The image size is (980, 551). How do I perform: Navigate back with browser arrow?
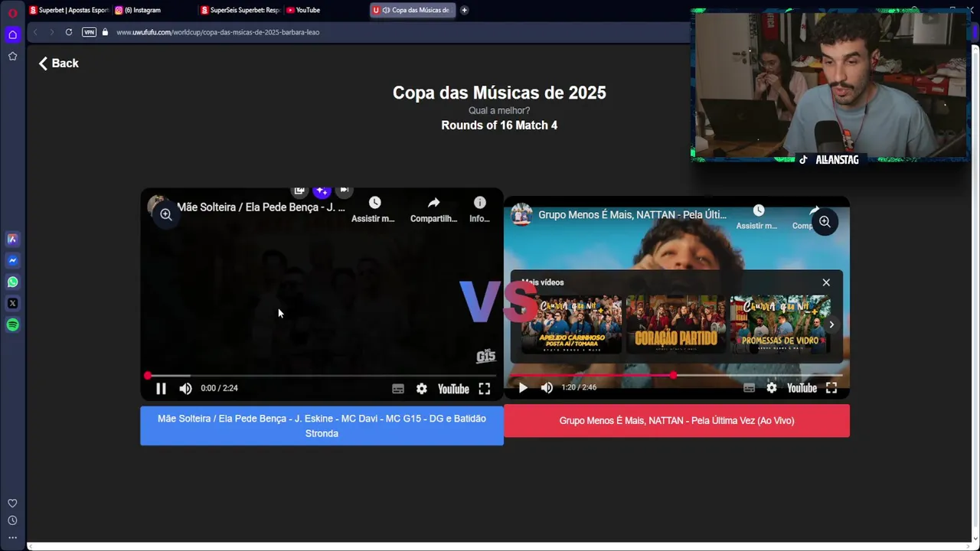35,32
